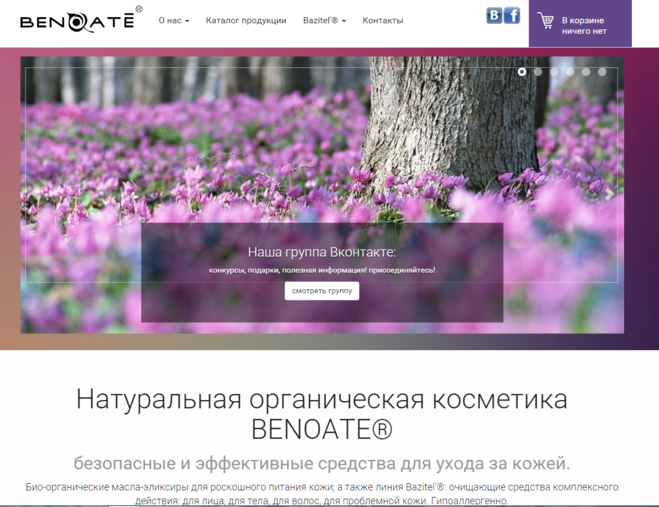Image resolution: width=659 pixels, height=507 pixels.
Task: Click the 'конкурсы, подарки, полезная информация' caption
Action: [x=322, y=270]
